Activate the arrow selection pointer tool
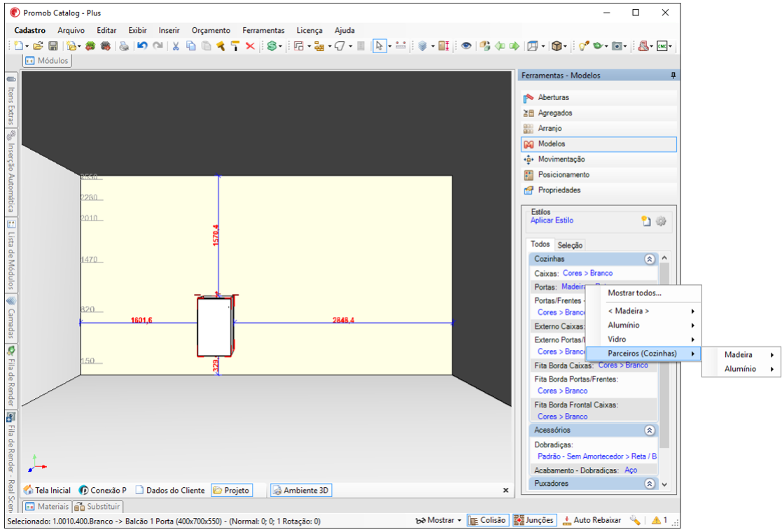This screenshot has height=532, width=782. [x=379, y=46]
